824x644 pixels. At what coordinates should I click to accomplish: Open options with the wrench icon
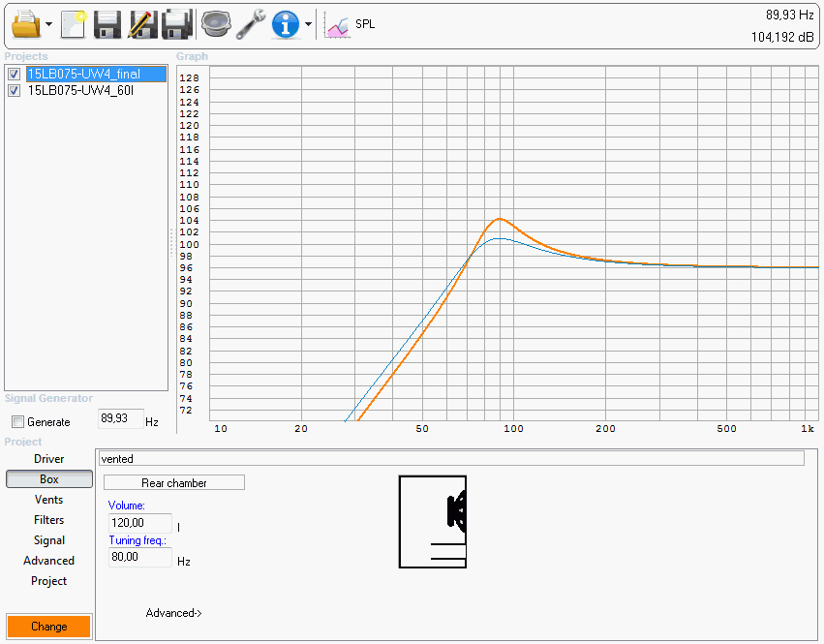click(251, 23)
